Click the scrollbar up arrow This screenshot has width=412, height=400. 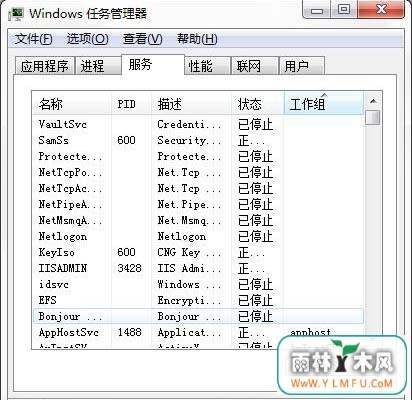[373, 101]
